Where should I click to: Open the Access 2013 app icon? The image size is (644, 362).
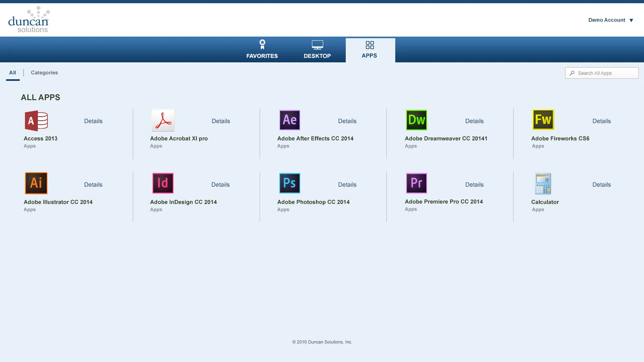(x=36, y=121)
